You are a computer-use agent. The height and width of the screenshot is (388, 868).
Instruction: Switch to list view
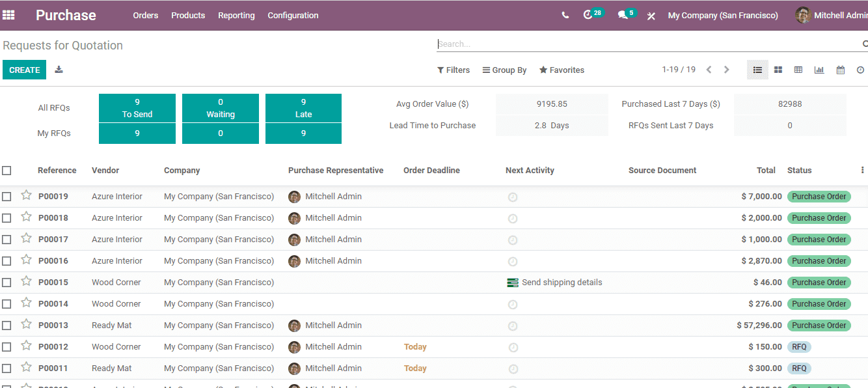(x=757, y=70)
